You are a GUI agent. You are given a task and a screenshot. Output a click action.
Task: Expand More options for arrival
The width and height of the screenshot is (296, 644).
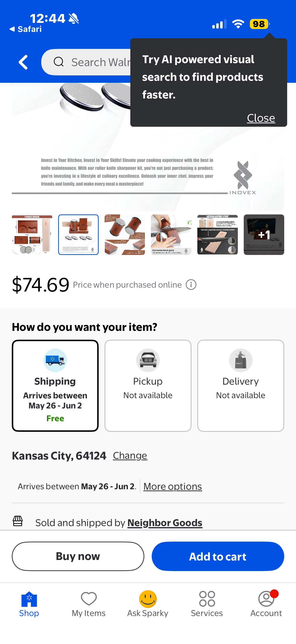coord(173,486)
